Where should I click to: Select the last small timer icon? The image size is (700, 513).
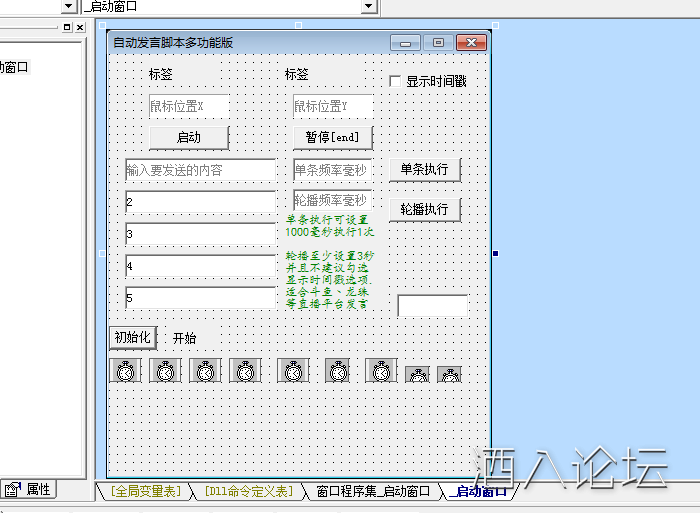pos(449,375)
